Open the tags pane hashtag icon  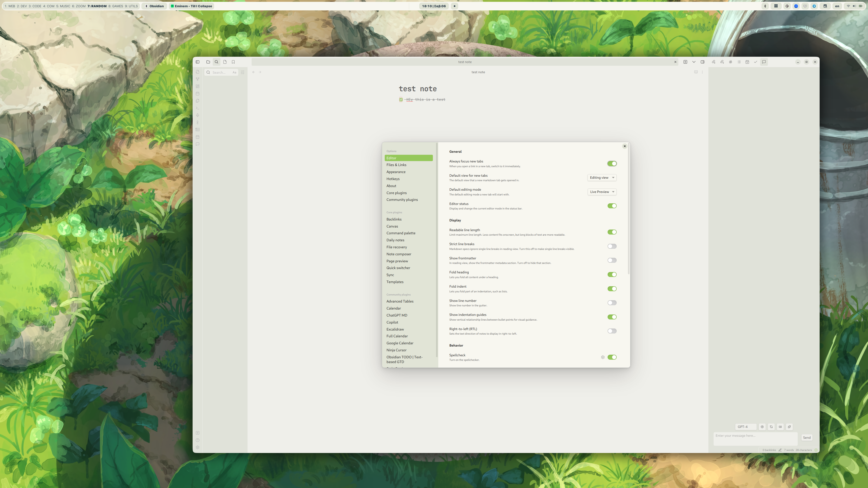[x=730, y=62]
